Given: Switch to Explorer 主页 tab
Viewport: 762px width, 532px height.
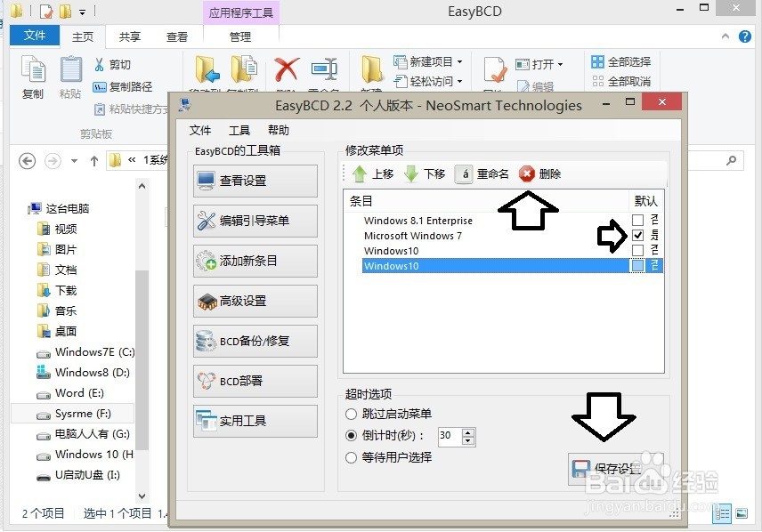Looking at the screenshot, I should click(83, 36).
